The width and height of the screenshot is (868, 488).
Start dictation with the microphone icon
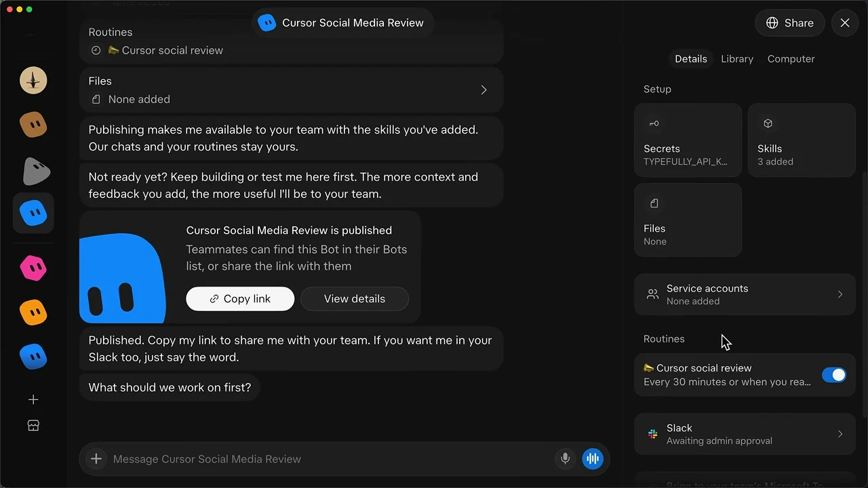(565, 459)
